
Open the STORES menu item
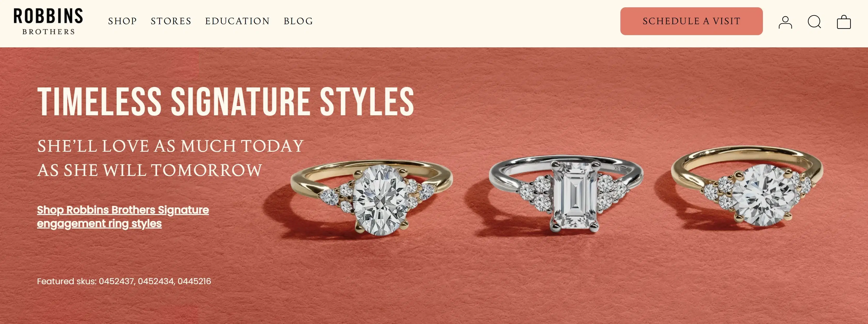[171, 21]
